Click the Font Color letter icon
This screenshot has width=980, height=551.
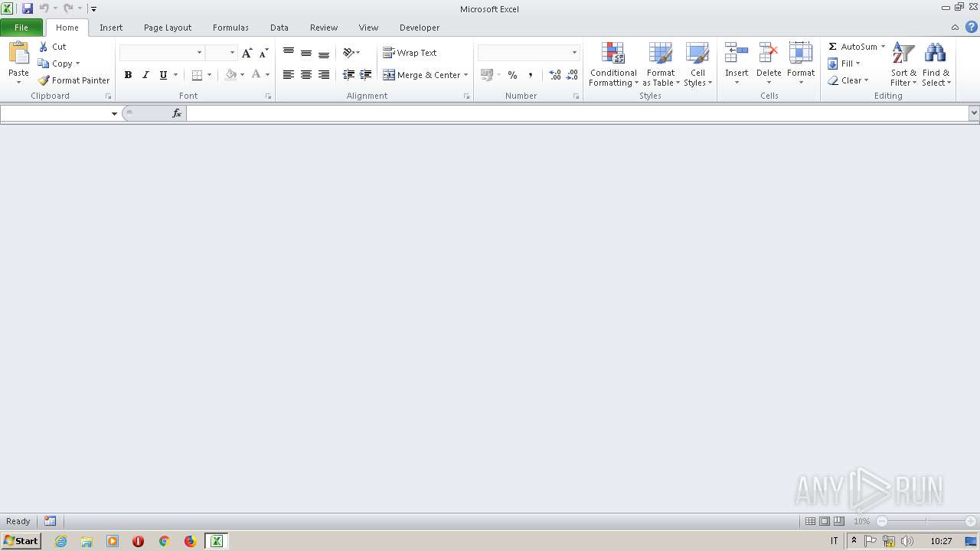click(x=256, y=75)
